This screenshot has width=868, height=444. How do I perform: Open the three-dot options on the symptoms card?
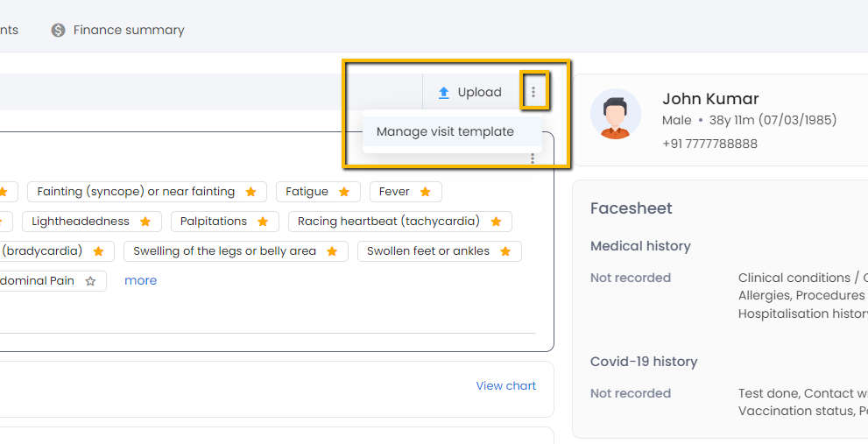(532, 159)
